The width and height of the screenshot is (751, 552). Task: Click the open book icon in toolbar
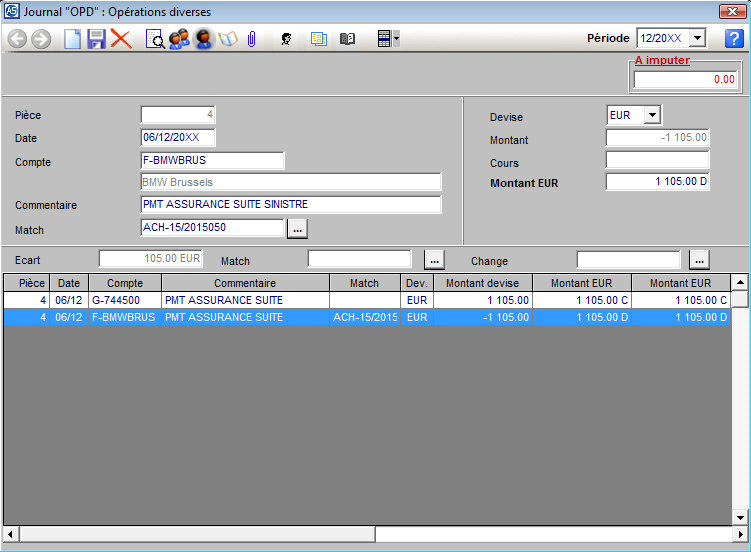click(x=347, y=39)
